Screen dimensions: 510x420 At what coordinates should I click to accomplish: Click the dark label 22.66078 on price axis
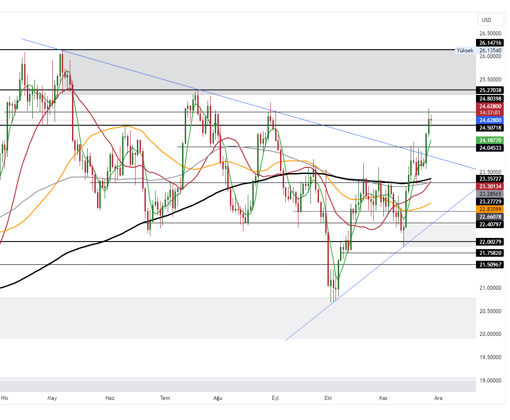point(489,216)
